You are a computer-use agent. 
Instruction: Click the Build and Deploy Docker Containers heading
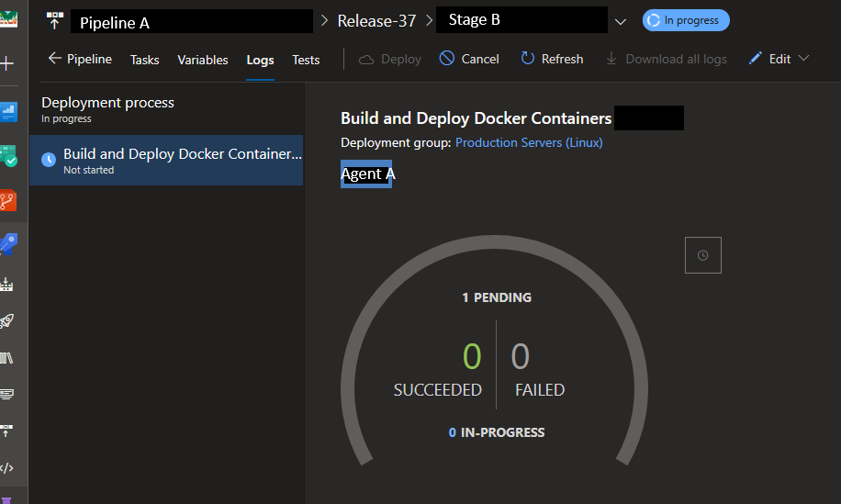pyautogui.click(x=477, y=118)
